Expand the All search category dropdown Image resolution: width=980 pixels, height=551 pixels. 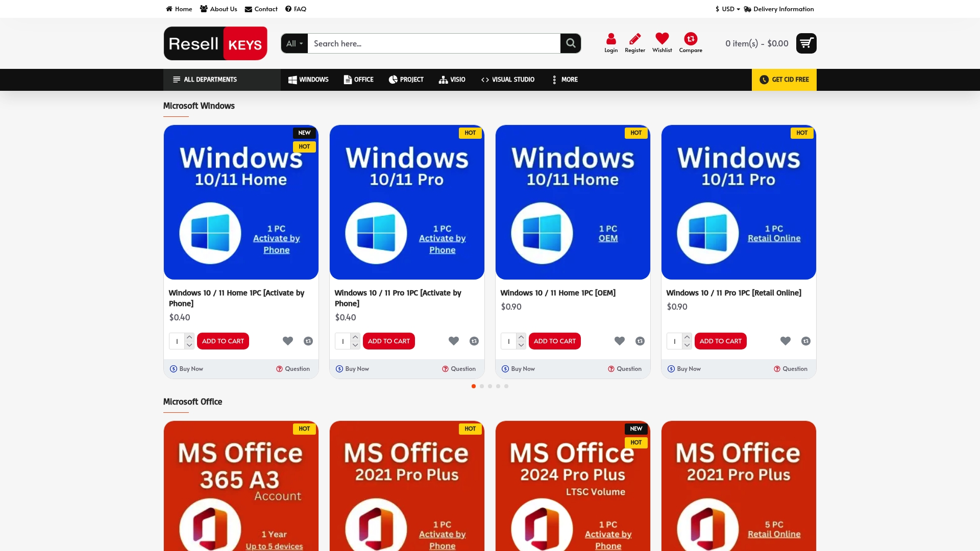point(294,43)
